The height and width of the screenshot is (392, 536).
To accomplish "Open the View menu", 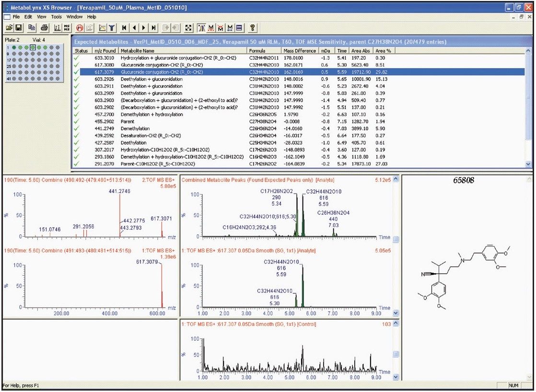I will tap(41, 17).
